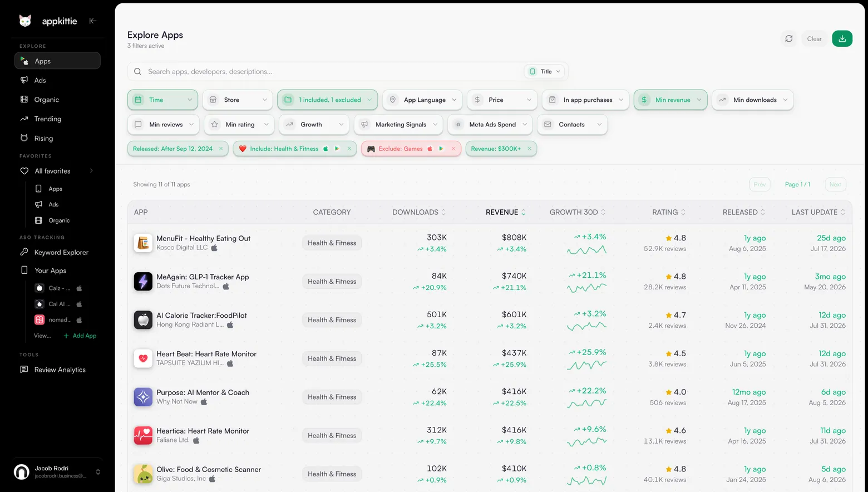
Task: Click the Purpose AI Mentor app icon
Action: coord(143,397)
